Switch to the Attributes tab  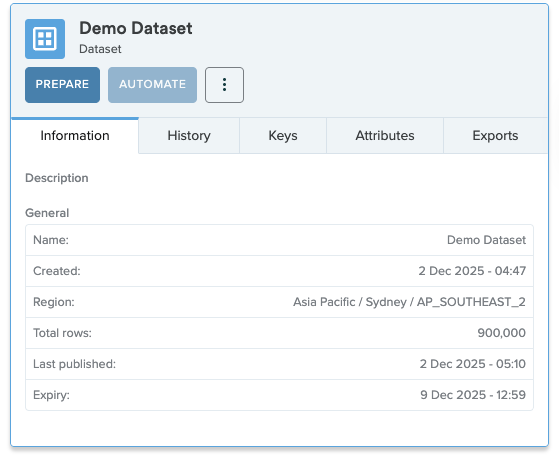[x=385, y=136]
